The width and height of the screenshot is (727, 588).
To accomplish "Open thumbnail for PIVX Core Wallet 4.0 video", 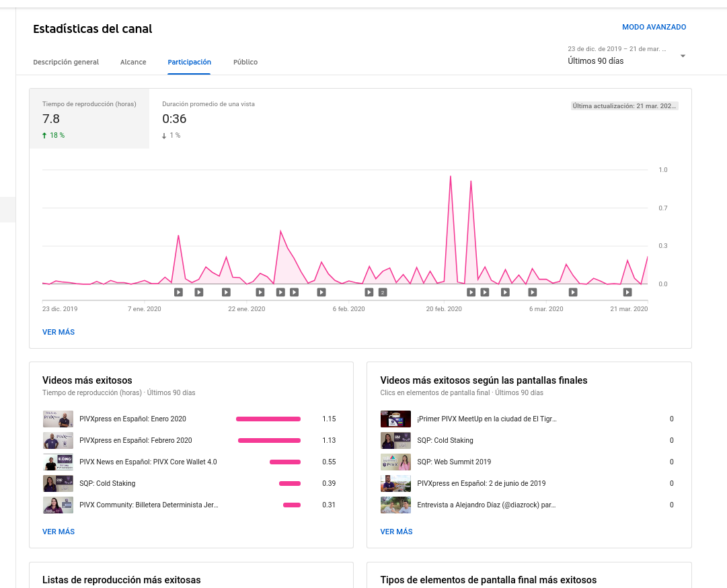I will (x=58, y=462).
